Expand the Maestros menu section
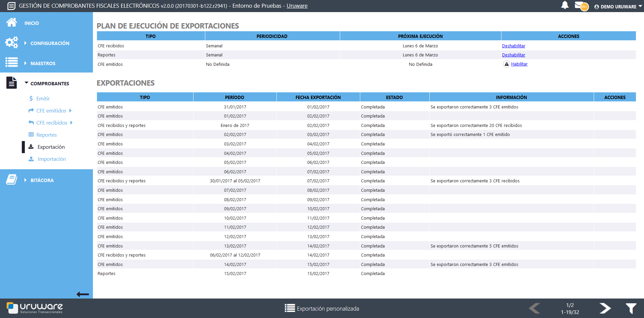This screenshot has height=318, width=644. [x=43, y=63]
